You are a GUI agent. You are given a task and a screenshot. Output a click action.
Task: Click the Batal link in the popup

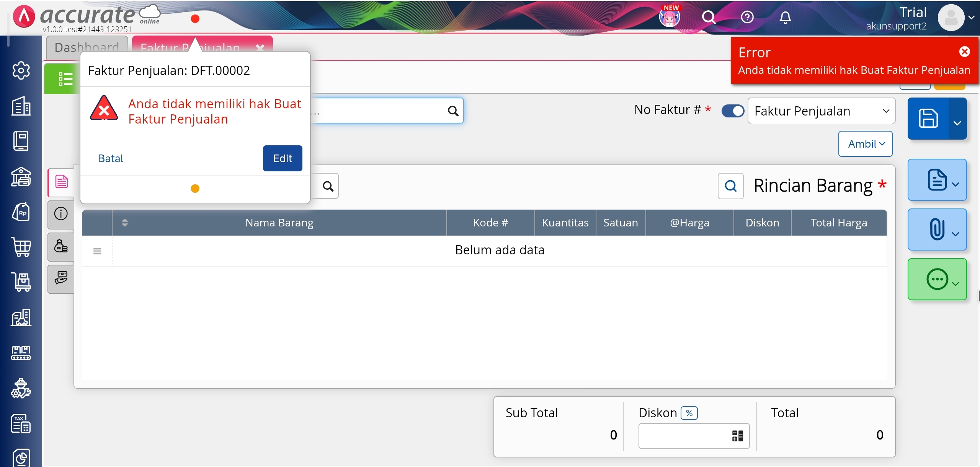pyautogui.click(x=110, y=158)
